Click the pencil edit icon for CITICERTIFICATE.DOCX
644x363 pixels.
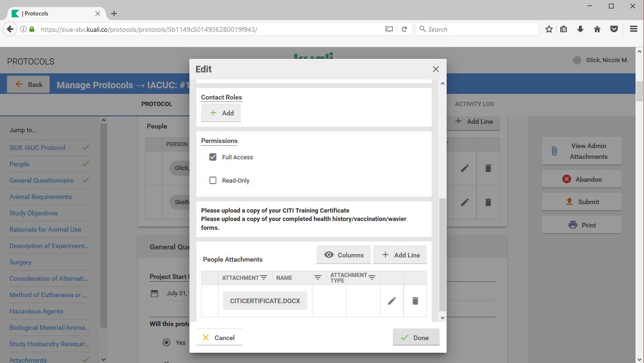click(392, 301)
